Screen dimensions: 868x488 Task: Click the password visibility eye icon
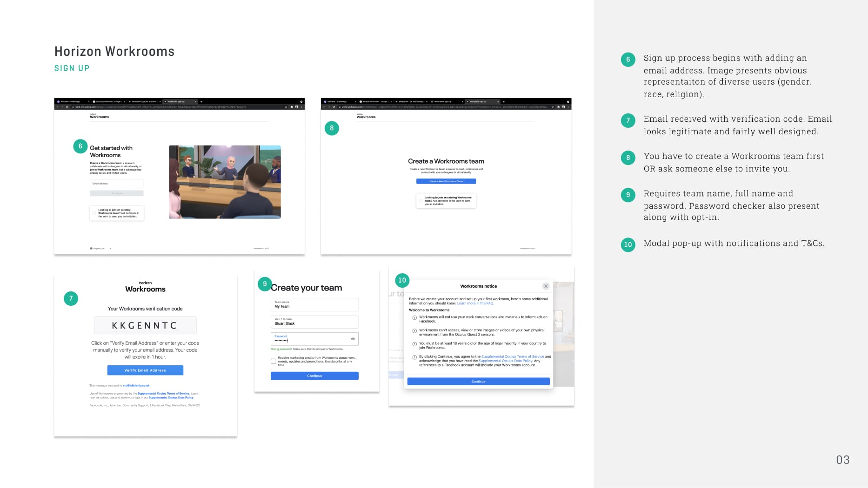coord(353,339)
